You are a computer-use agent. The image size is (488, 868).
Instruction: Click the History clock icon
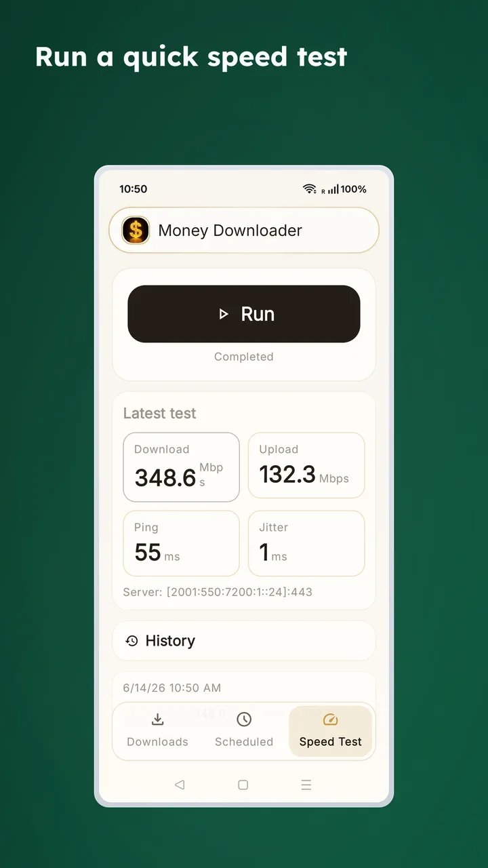tap(132, 641)
